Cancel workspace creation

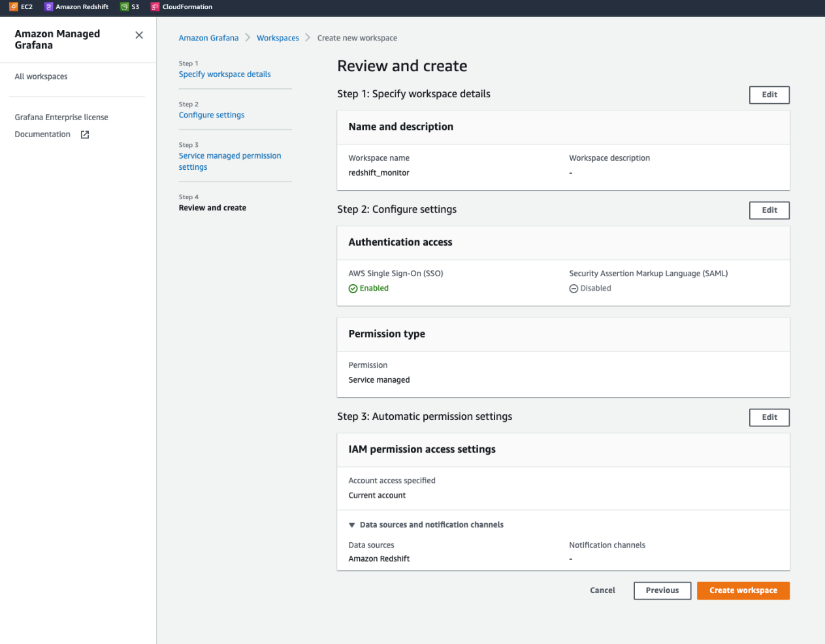pos(602,590)
